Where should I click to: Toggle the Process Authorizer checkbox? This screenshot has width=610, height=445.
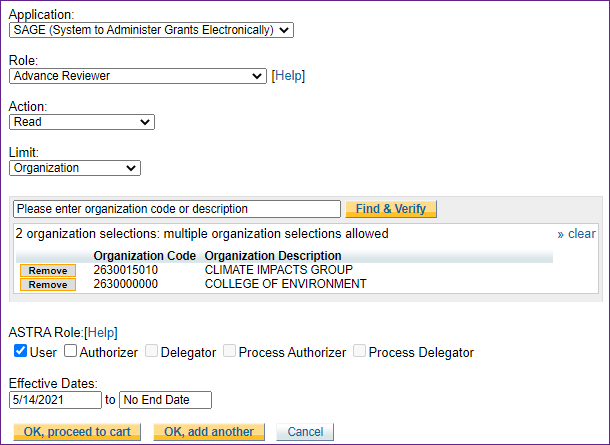230,352
